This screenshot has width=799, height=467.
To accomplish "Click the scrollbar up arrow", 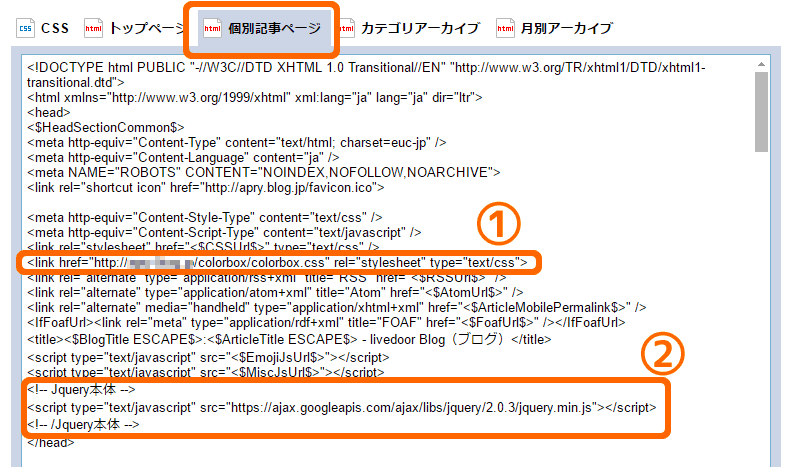I will (x=761, y=64).
